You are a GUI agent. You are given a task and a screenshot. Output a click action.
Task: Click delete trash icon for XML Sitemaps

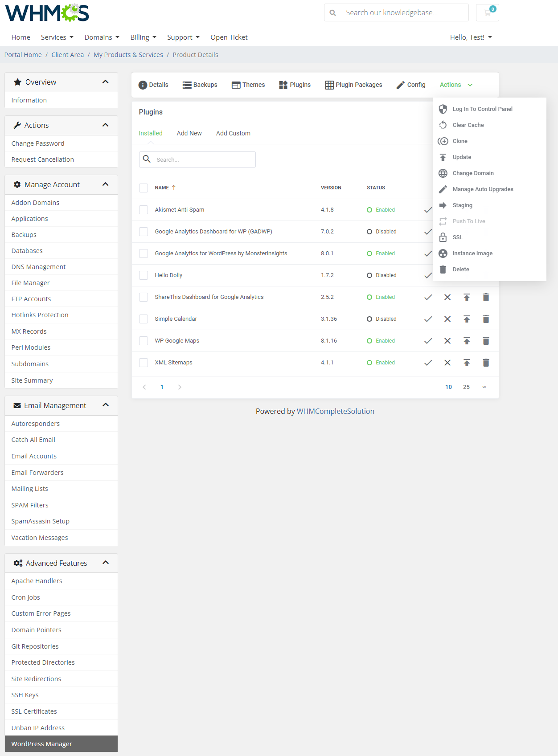click(x=486, y=363)
